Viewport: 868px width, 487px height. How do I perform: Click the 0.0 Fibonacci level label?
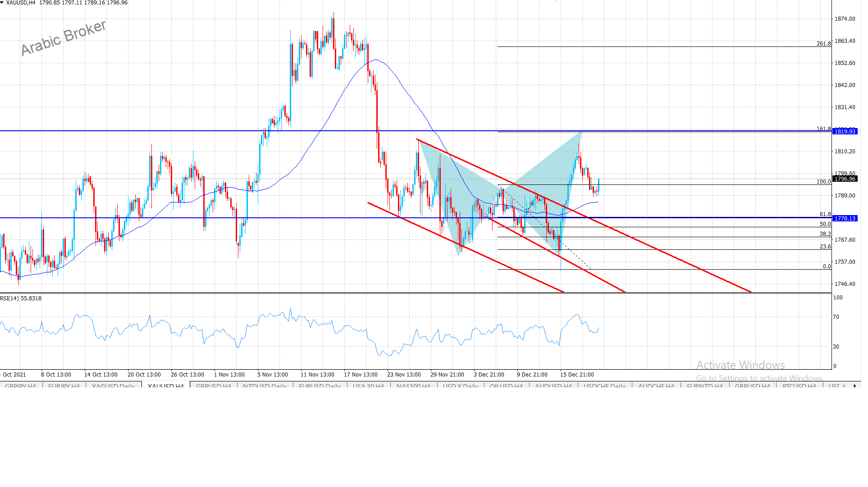point(827,266)
